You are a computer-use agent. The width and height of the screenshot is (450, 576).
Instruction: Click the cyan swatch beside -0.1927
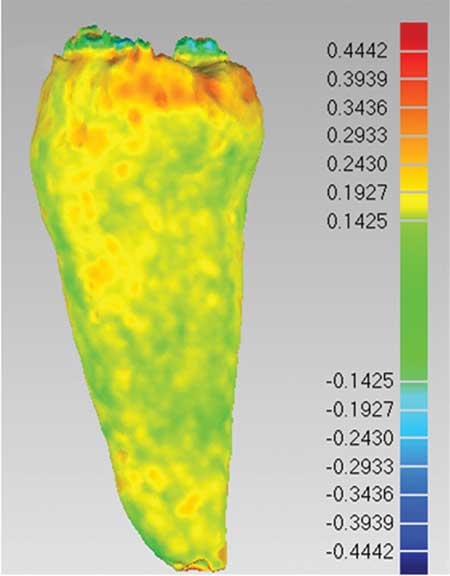414,424
